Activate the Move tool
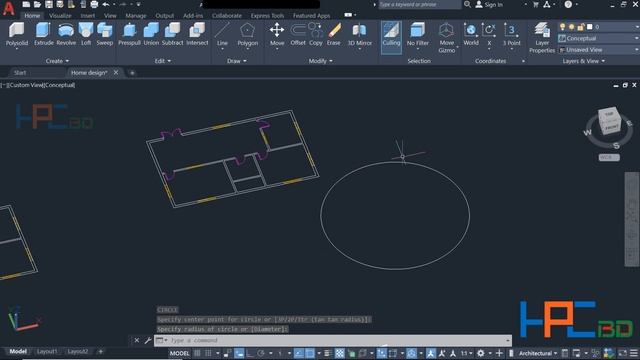This screenshot has height=360, width=640. (x=277, y=35)
